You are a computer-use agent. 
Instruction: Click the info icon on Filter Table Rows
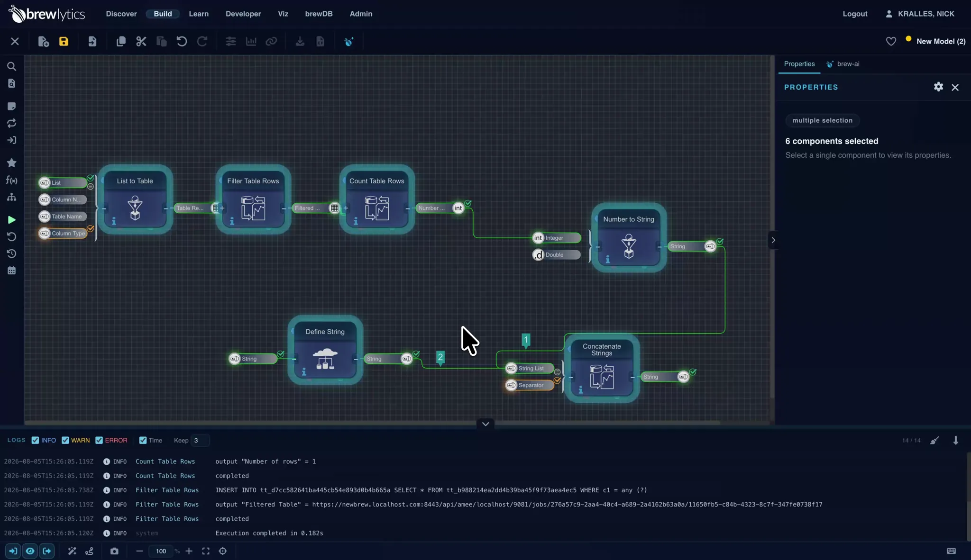pyautogui.click(x=232, y=221)
